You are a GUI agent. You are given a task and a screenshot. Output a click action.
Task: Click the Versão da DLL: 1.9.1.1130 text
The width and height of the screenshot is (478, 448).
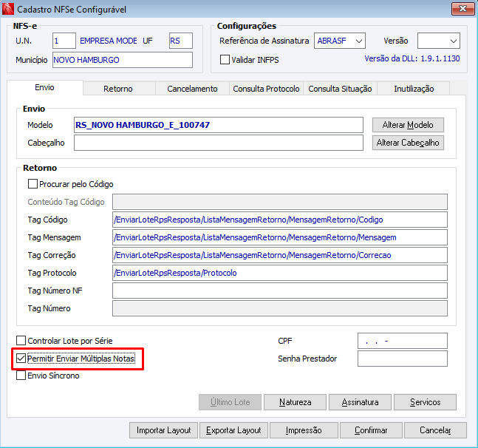pyautogui.click(x=412, y=58)
